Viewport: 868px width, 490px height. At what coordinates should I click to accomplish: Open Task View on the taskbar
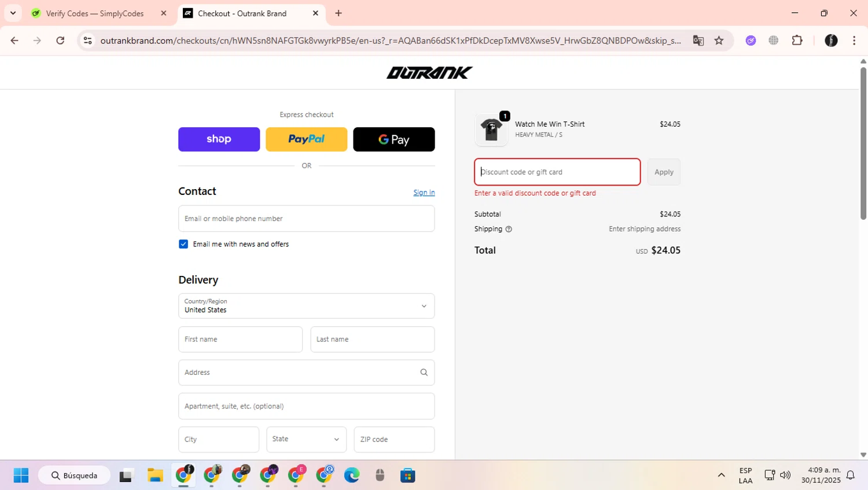point(126,476)
